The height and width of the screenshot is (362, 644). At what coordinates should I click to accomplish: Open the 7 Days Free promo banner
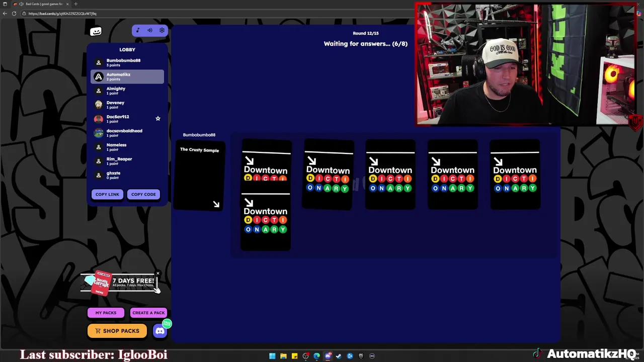[x=120, y=284]
